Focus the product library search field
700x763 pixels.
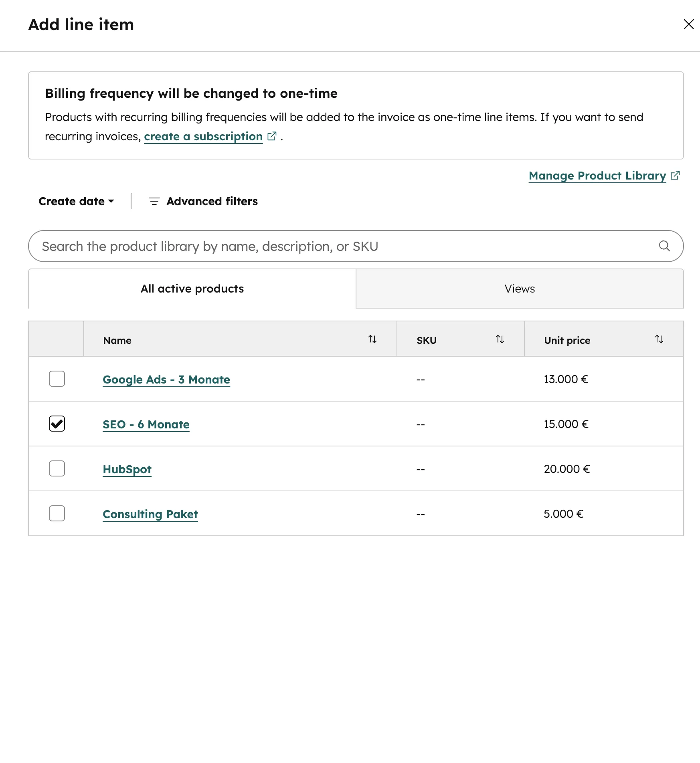(345, 246)
